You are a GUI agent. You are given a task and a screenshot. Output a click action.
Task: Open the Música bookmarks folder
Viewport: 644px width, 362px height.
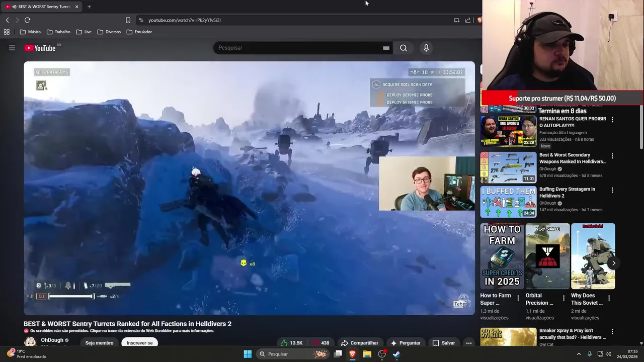(30, 32)
